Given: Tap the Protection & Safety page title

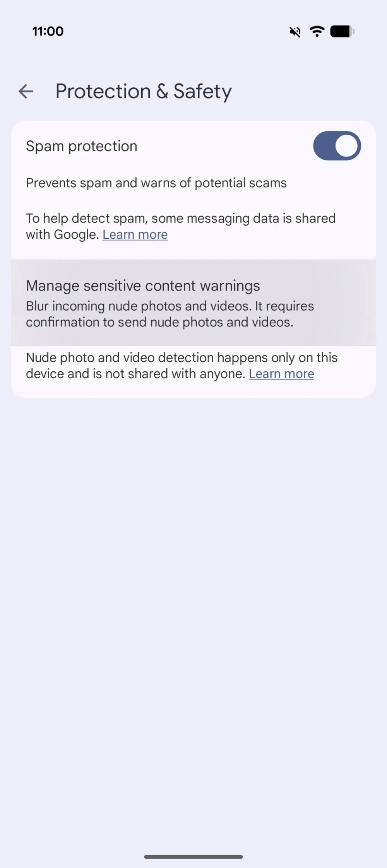Looking at the screenshot, I should [x=144, y=92].
